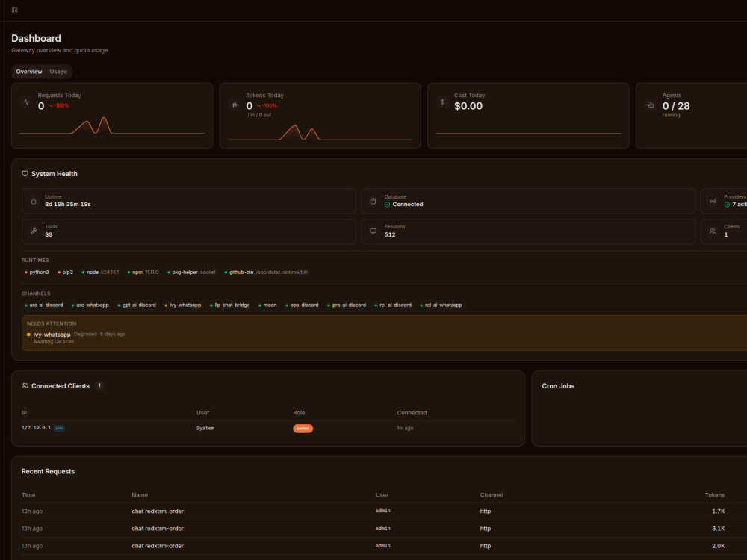Select the uptime value 8d 19h 35m 19s
The height and width of the screenshot is (560, 747).
[68, 205]
